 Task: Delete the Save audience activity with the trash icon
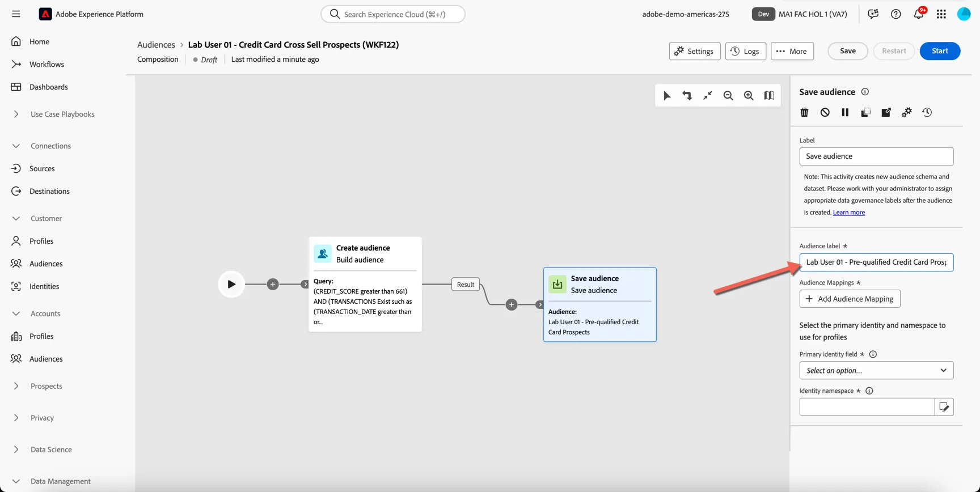(x=804, y=112)
